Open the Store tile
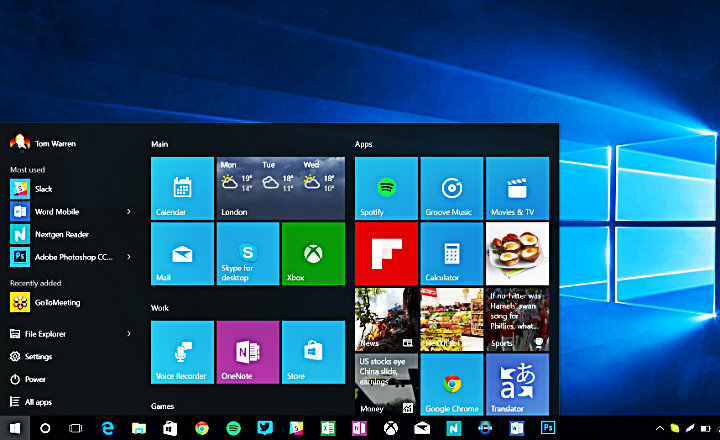Screen dimensions: 720x440 313,352
